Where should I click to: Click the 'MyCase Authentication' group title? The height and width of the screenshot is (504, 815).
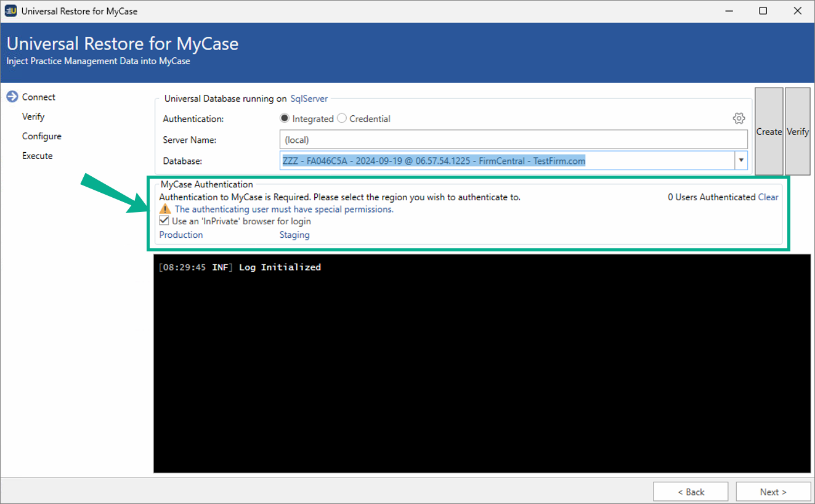207,184
